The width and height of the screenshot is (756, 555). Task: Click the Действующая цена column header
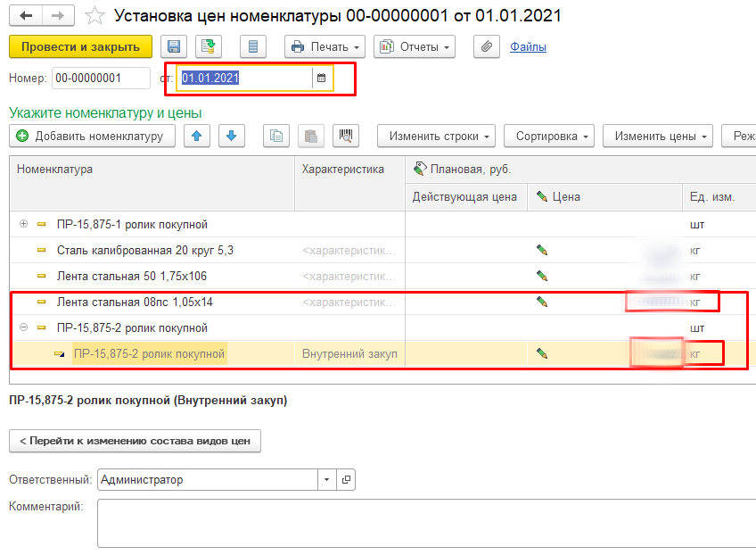click(x=466, y=197)
